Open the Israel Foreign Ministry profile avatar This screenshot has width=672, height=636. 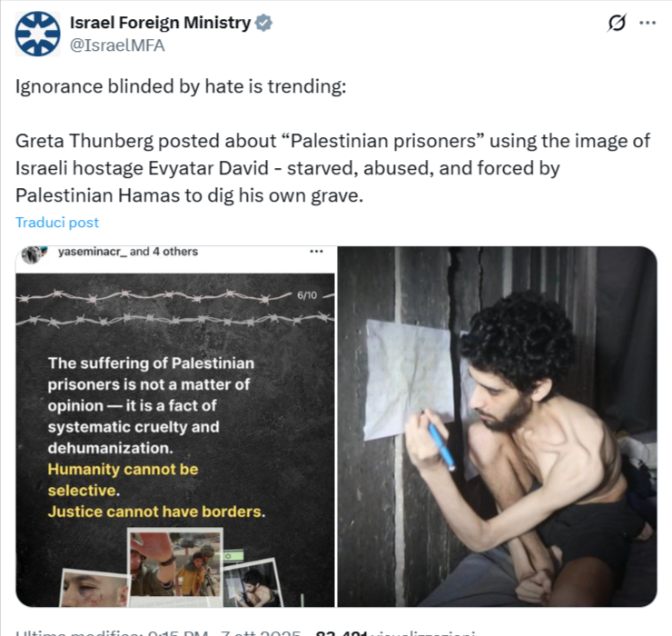click(38, 34)
